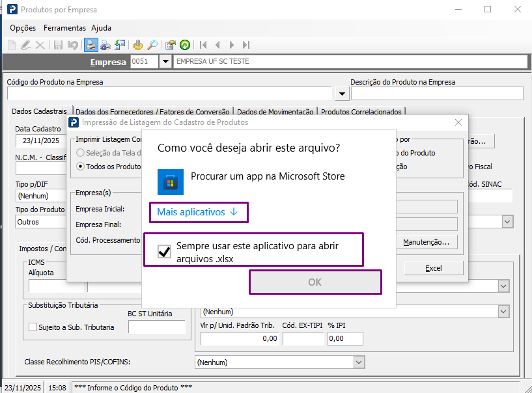The height and width of the screenshot is (393, 532).
Task: Switch to Produtos Correlacionados tab
Action: 361,111
